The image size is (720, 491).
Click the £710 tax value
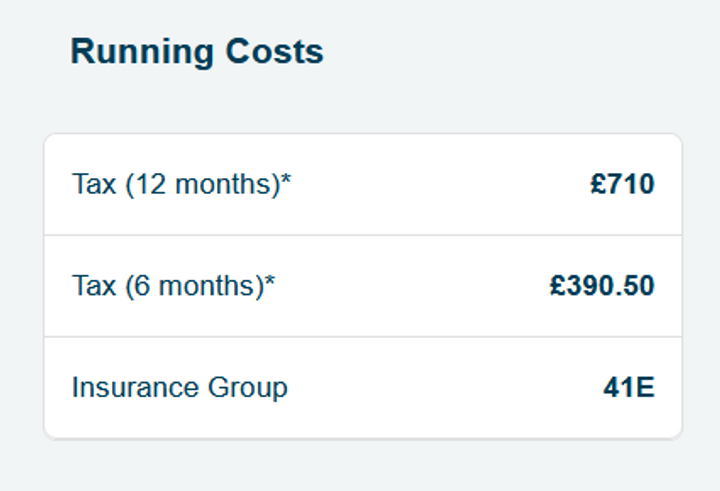tap(622, 184)
